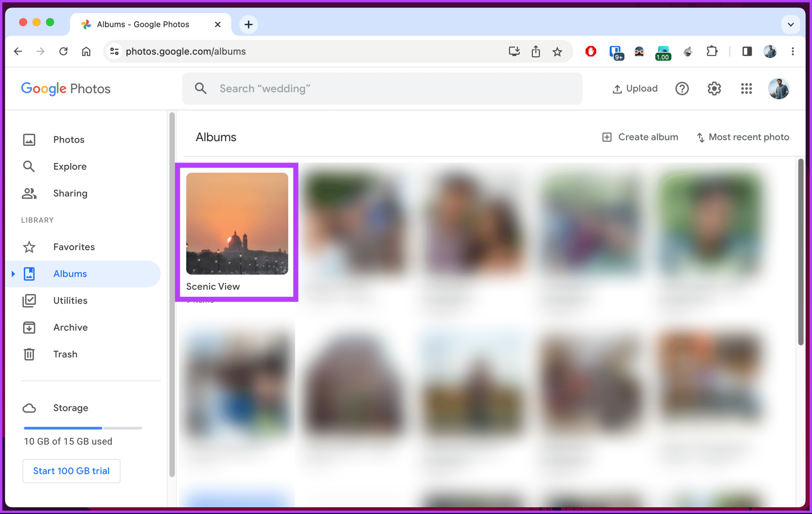Viewport: 812px width, 514px height.
Task: Open the Utilities section
Action: pos(70,300)
